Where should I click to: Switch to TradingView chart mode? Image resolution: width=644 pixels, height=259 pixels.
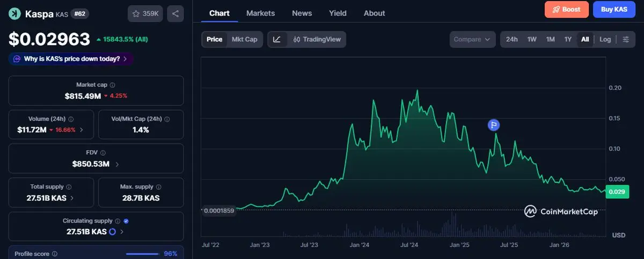coord(317,39)
